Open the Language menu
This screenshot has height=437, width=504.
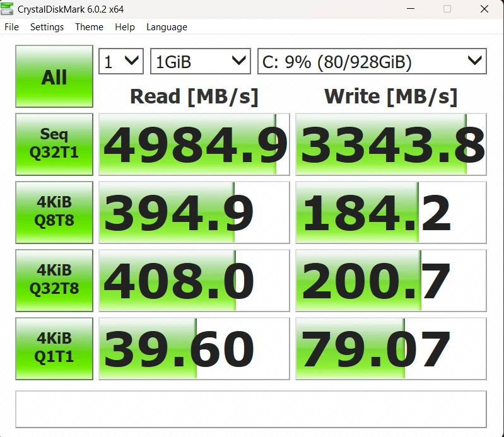point(167,27)
